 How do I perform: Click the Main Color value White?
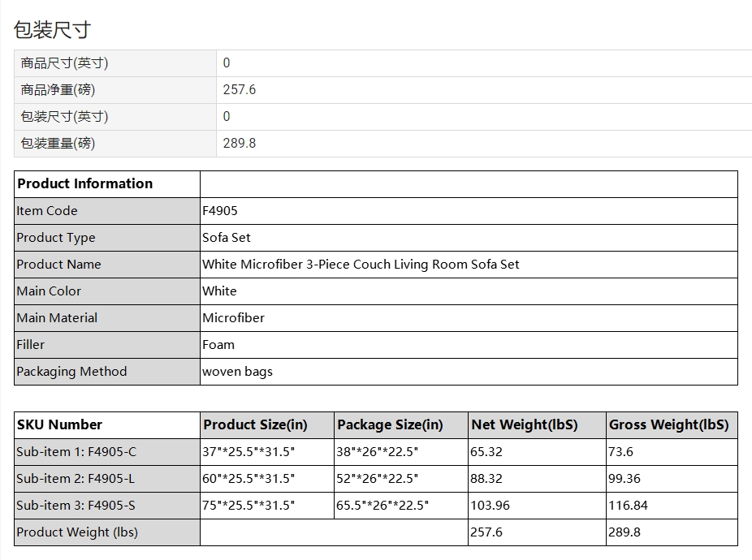[220, 291]
